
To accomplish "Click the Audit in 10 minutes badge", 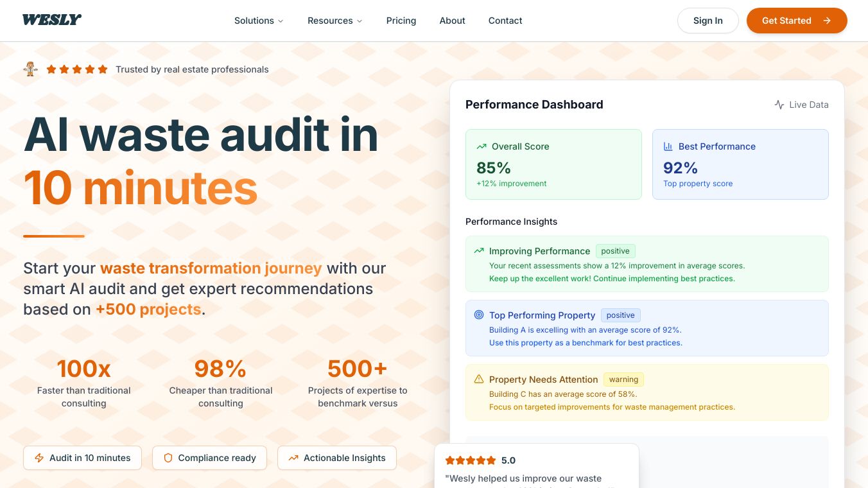I will point(82,458).
